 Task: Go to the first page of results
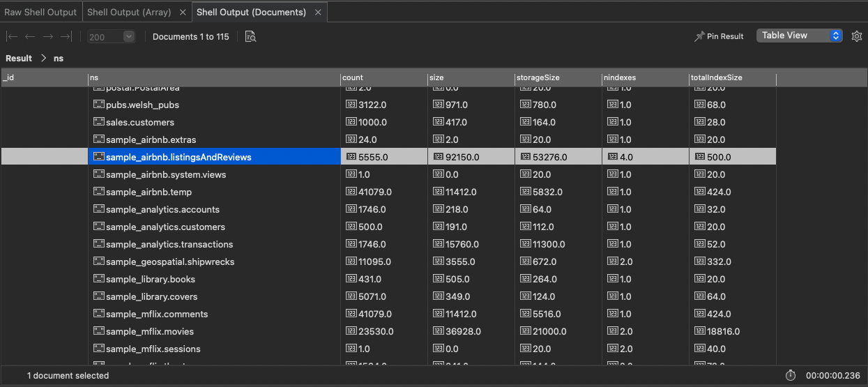pyautogui.click(x=12, y=36)
